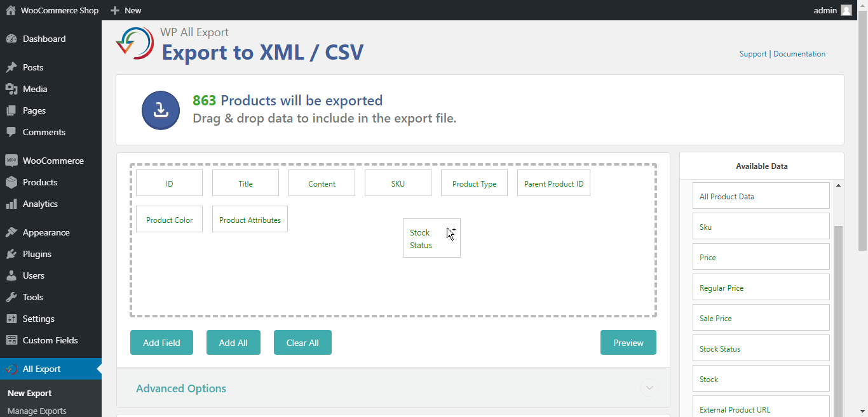Click the Pages icon in sidebar
868x417 pixels.
(11, 110)
